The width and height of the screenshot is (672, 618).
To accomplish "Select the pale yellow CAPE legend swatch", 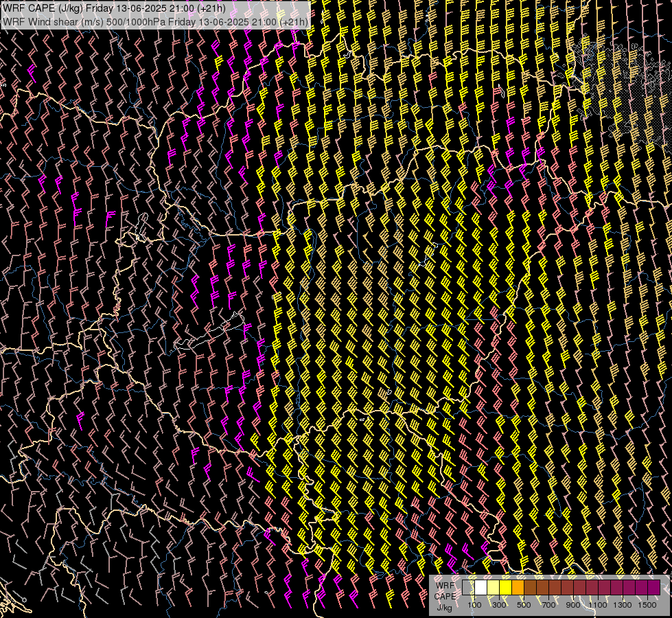I will coord(494,588).
